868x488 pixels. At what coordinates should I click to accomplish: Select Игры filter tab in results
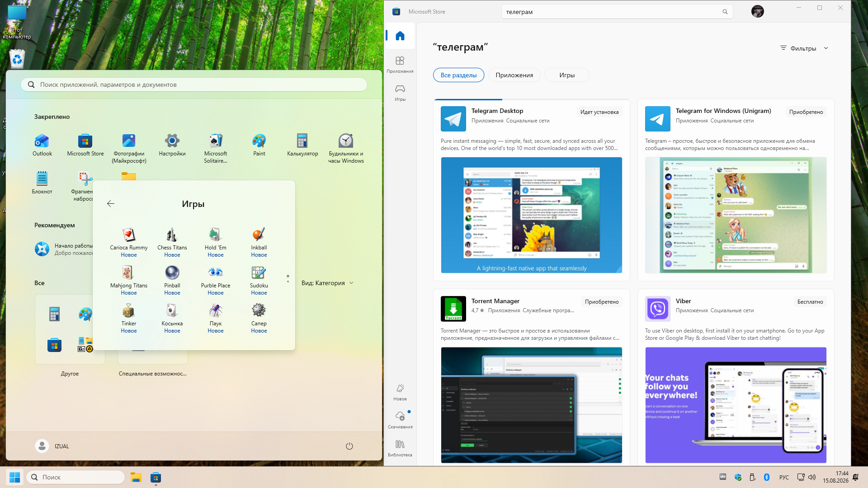tap(567, 75)
